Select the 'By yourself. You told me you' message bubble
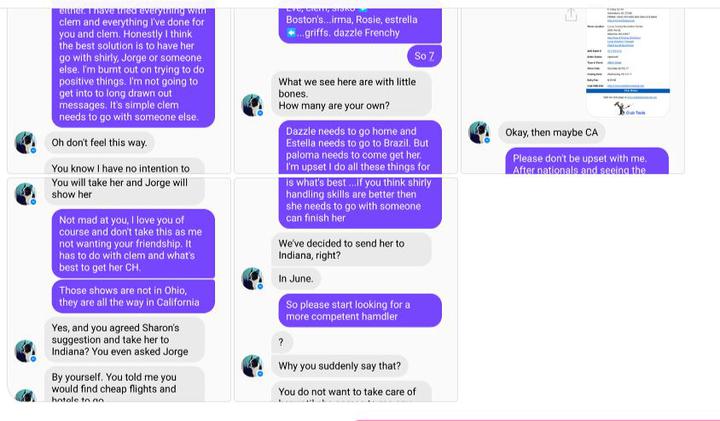Screen dimensions: 720x421 point(124,384)
